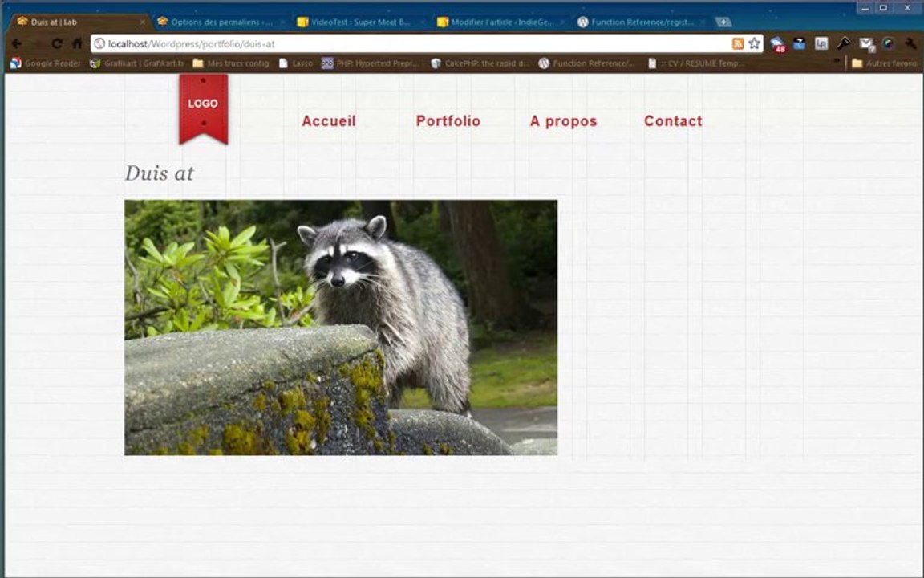
Task: Click the 'Duis at' page title
Action: click(159, 173)
